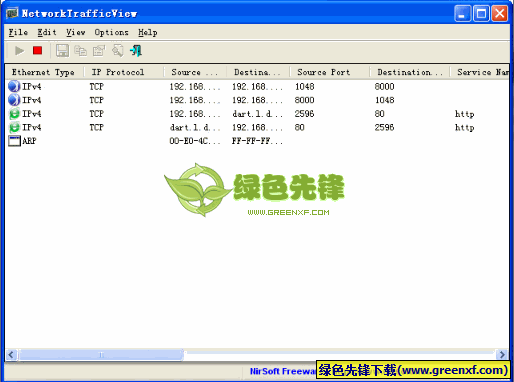Image resolution: width=514 pixels, height=382 pixels.
Task: Click the NetworkTrafficView title bar app icon
Action: pyautogui.click(x=12, y=13)
